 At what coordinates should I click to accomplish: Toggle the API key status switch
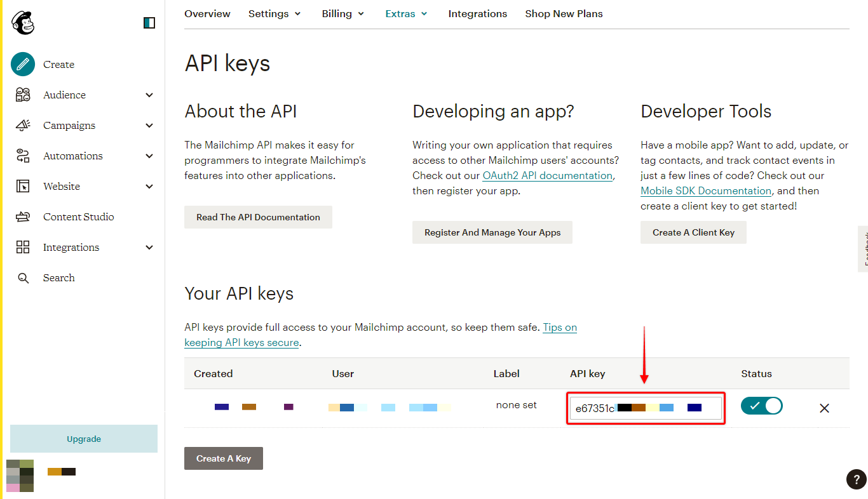pyautogui.click(x=761, y=406)
